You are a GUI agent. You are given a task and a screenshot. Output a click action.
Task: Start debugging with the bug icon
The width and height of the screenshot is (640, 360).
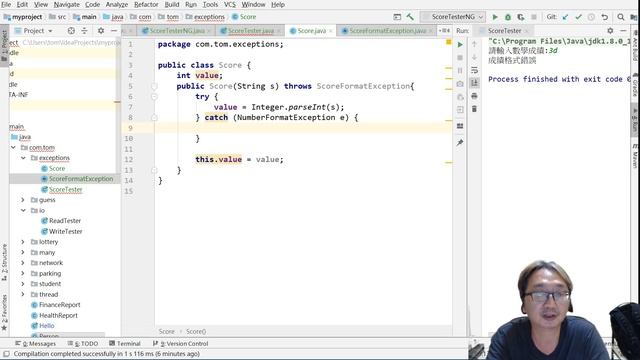point(508,17)
